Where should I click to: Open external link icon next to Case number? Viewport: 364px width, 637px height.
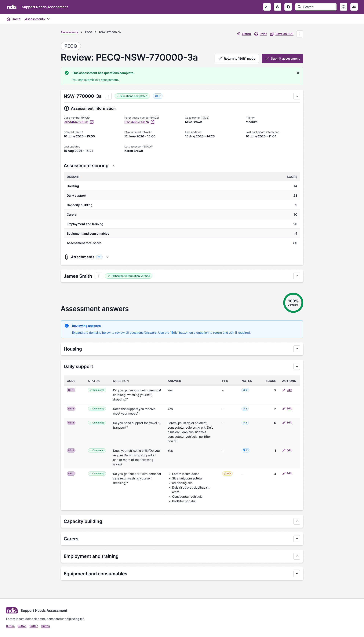tap(92, 122)
